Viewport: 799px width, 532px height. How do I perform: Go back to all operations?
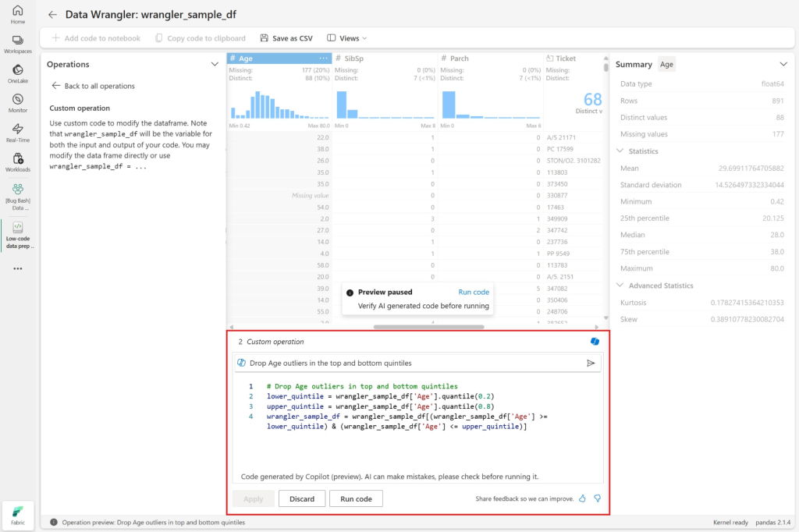tap(93, 86)
